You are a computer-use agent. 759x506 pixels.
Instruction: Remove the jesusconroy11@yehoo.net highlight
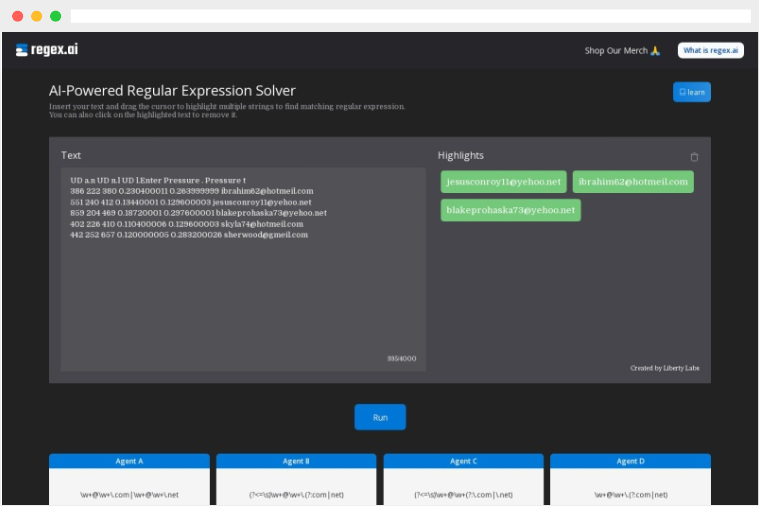[503, 182]
